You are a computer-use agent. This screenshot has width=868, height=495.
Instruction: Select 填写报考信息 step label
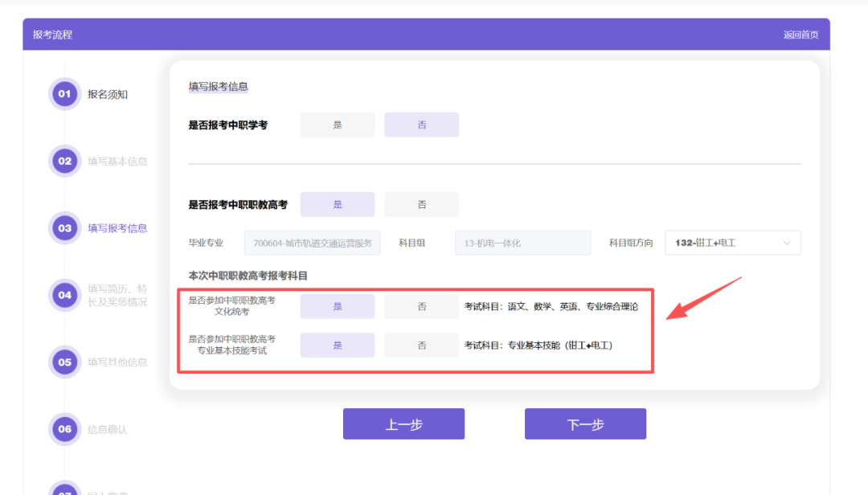point(117,228)
